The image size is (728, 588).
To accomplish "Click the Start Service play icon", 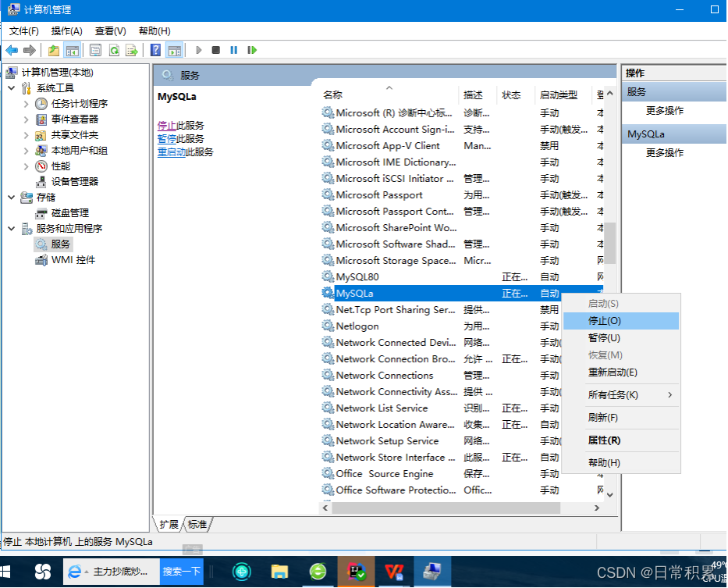I will (x=199, y=50).
